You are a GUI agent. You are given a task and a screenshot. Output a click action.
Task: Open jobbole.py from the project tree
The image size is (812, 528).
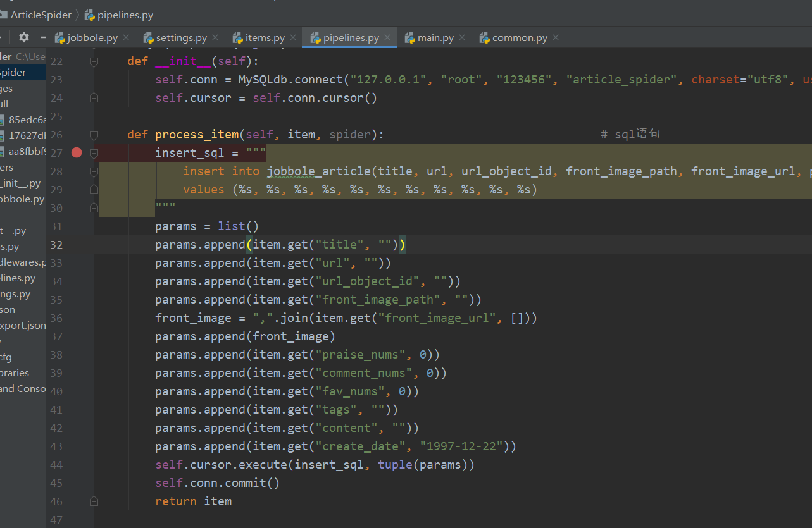(22, 199)
